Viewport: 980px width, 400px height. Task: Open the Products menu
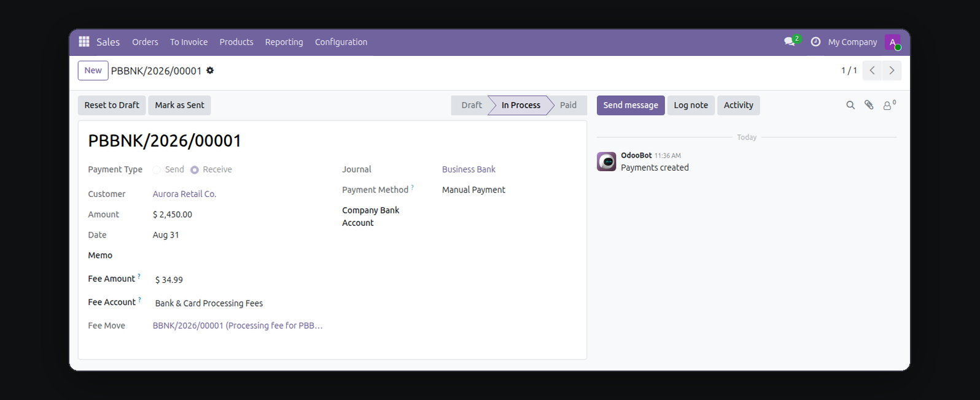click(236, 42)
